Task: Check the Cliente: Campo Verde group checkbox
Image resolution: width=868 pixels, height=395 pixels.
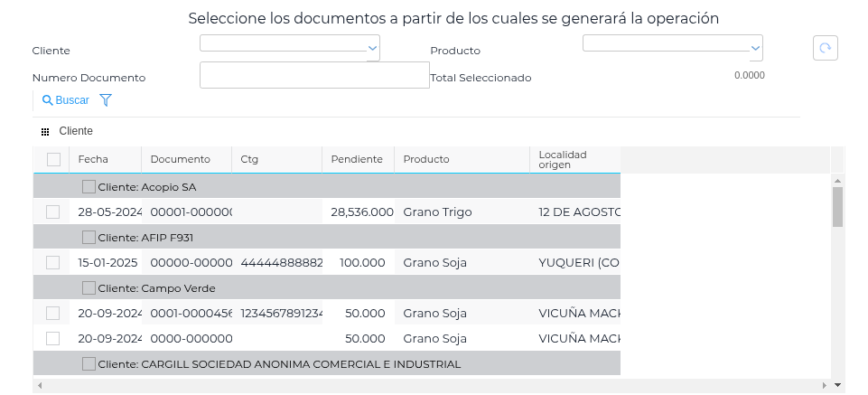Action: [89, 288]
